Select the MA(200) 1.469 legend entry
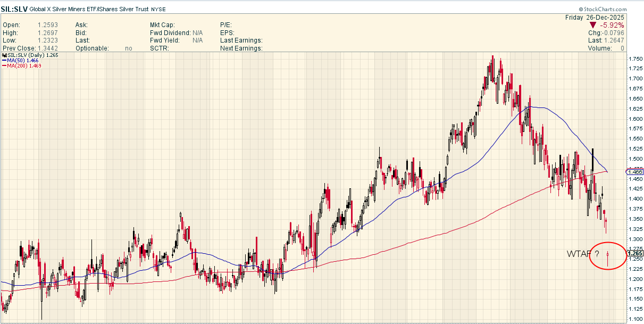The height and width of the screenshot is (324, 644). click(25, 65)
